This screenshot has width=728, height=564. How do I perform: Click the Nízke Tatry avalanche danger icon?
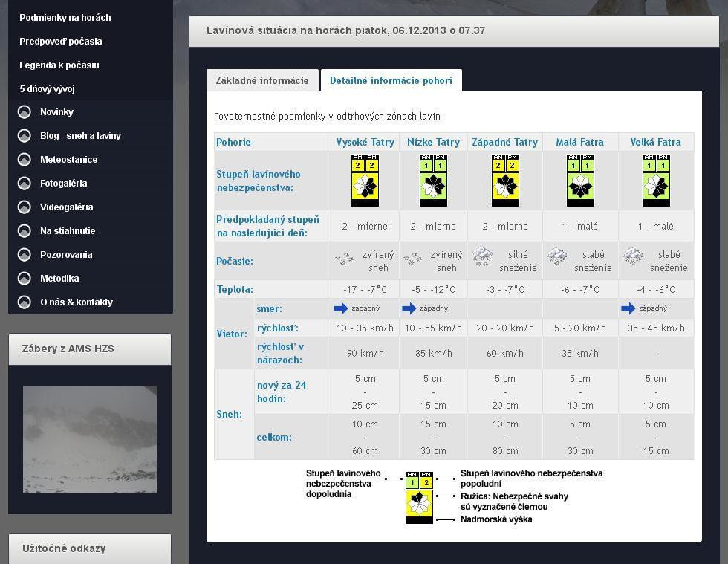(x=433, y=180)
